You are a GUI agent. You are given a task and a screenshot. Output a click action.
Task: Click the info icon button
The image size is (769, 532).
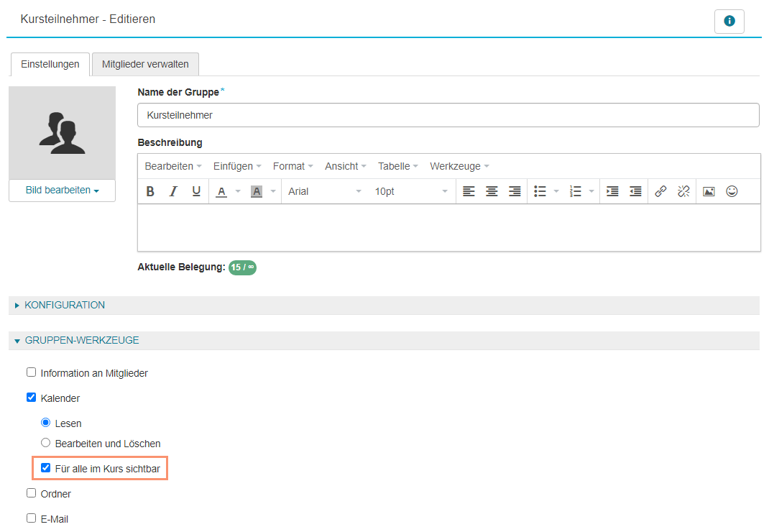coord(729,21)
